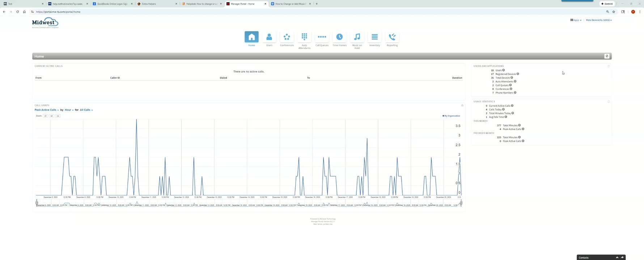Show info for Registered Devices
Screen dimensions: 644x260
point(518,74)
